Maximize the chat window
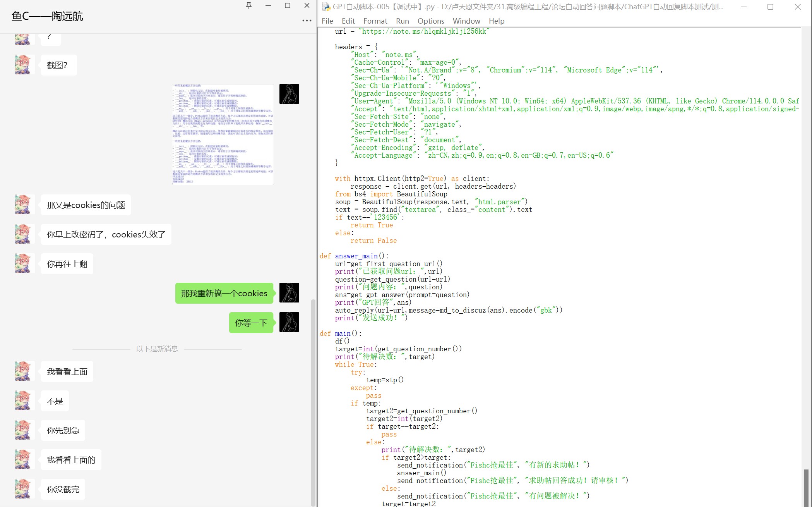The width and height of the screenshot is (812, 507). point(288,5)
